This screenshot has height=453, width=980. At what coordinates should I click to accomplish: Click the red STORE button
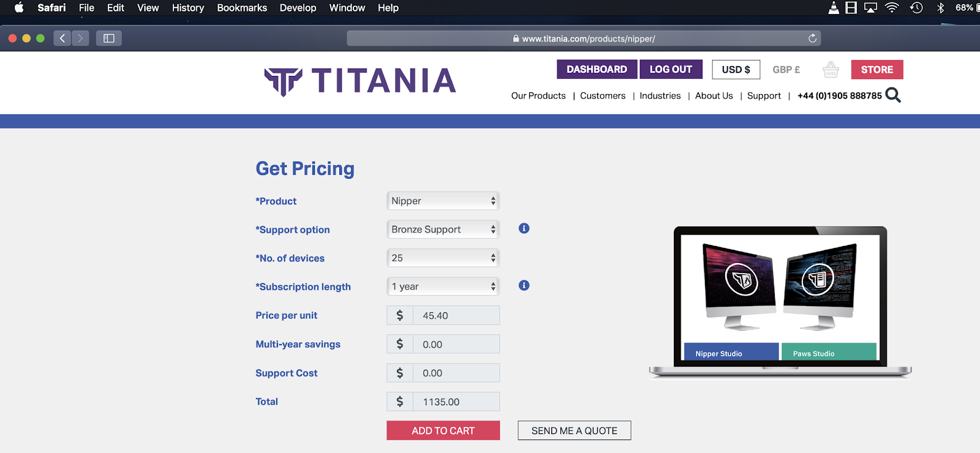coord(877,70)
